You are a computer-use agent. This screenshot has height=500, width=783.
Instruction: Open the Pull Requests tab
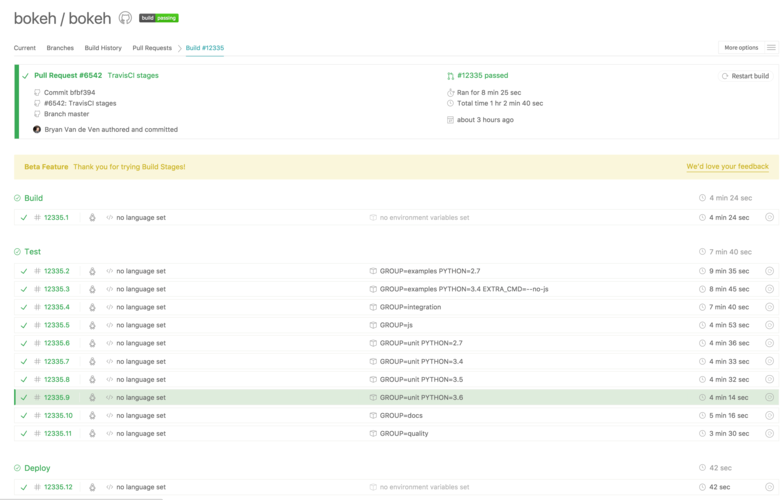tap(152, 48)
